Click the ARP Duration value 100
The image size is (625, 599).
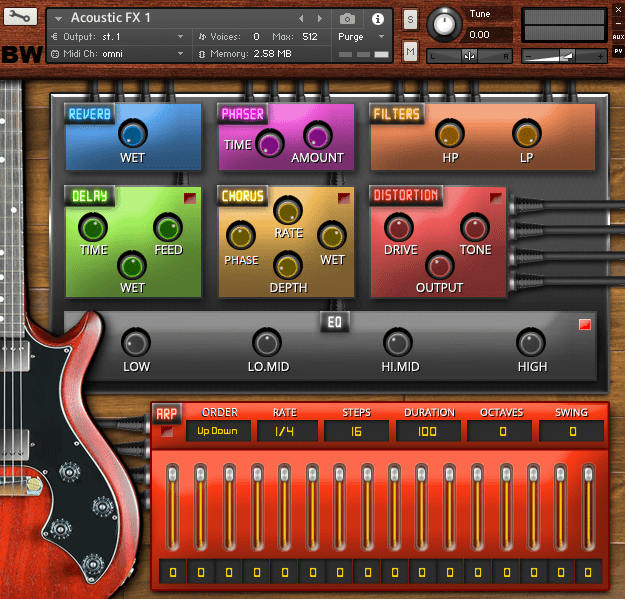(428, 431)
